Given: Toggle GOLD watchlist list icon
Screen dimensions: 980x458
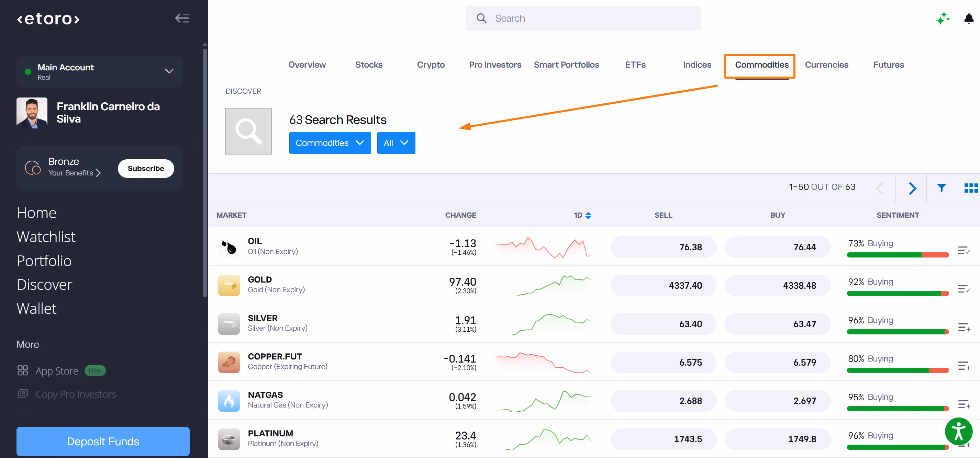Looking at the screenshot, I should click(x=964, y=289).
